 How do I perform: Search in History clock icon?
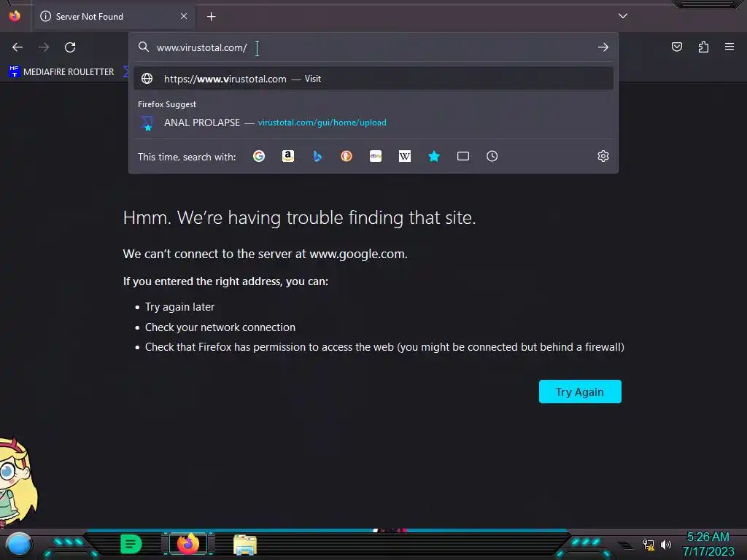point(492,156)
